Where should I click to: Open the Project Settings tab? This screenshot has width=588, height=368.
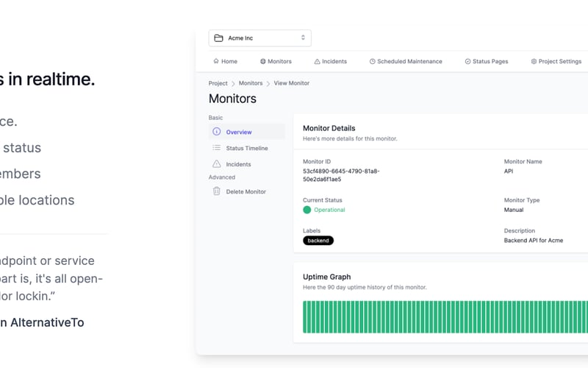[556, 61]
